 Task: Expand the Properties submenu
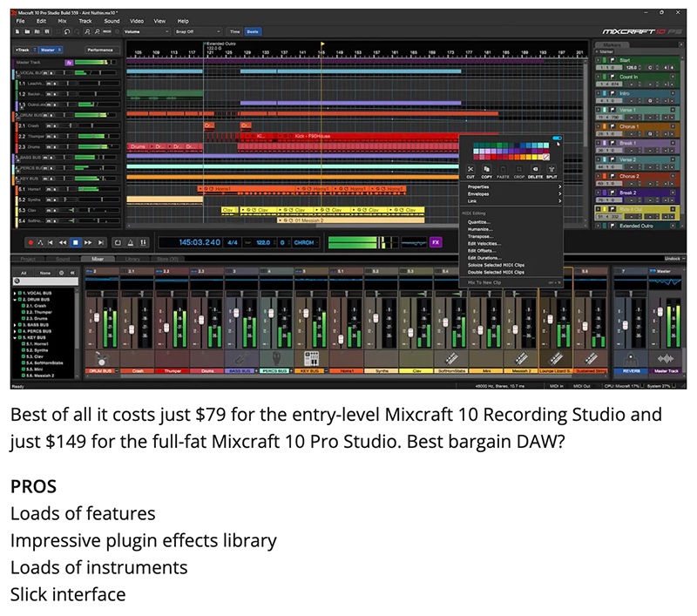coord(512,187)
